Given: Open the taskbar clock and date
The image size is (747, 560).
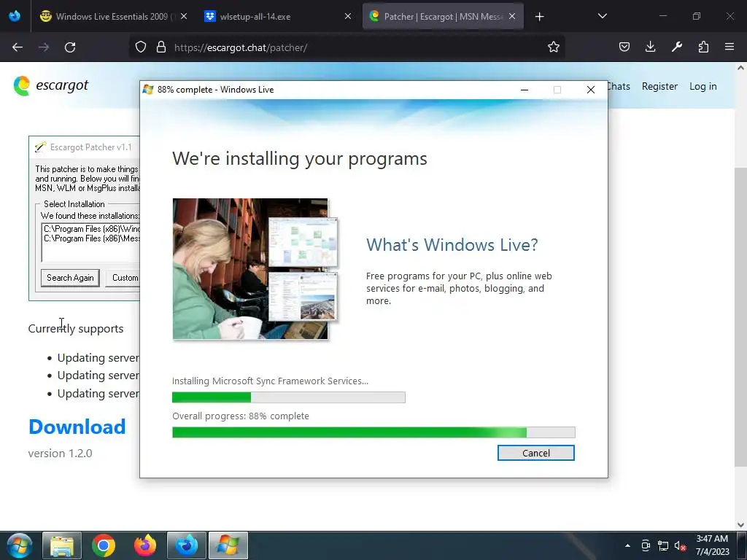Looking at the screenshot, I should 712,545.
